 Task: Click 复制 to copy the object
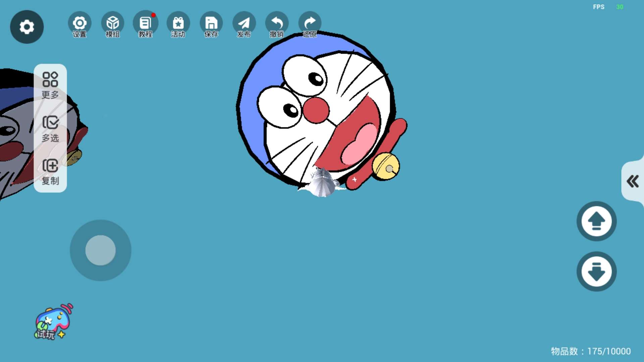click(50, 171)
